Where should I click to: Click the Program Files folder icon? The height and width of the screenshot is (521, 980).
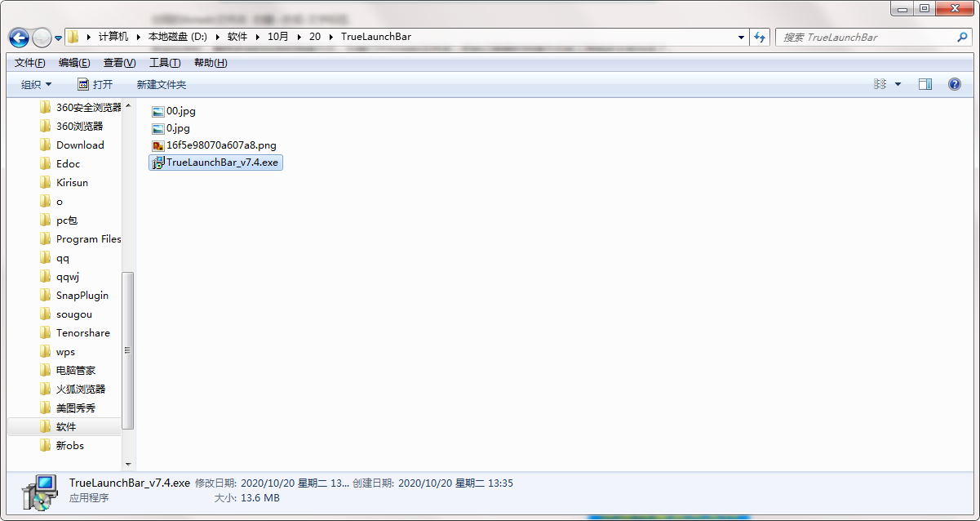(x=46, y=239)
